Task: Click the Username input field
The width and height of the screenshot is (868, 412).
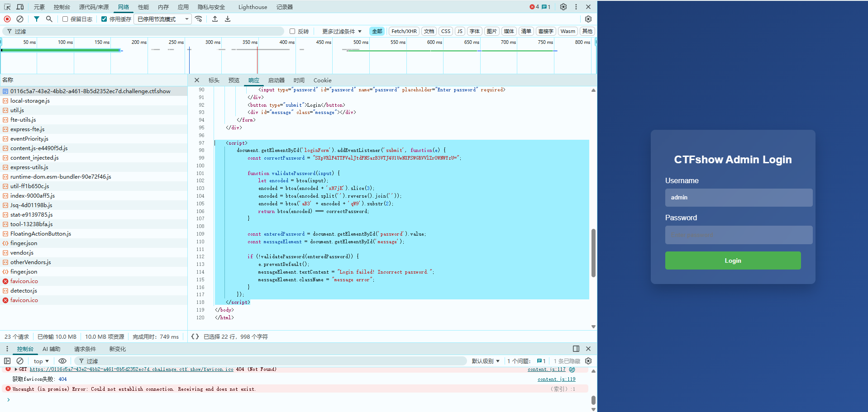Action: 739,198
